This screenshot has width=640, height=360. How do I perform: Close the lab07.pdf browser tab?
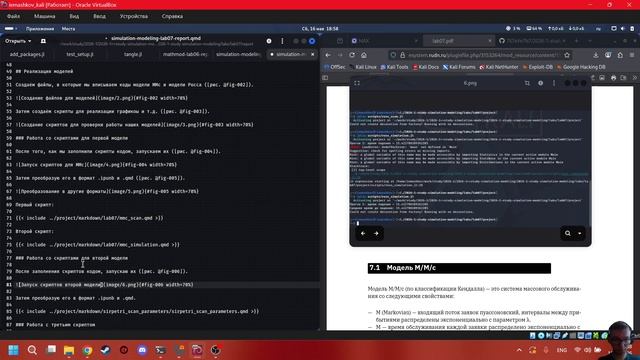[x=489, y=41]
